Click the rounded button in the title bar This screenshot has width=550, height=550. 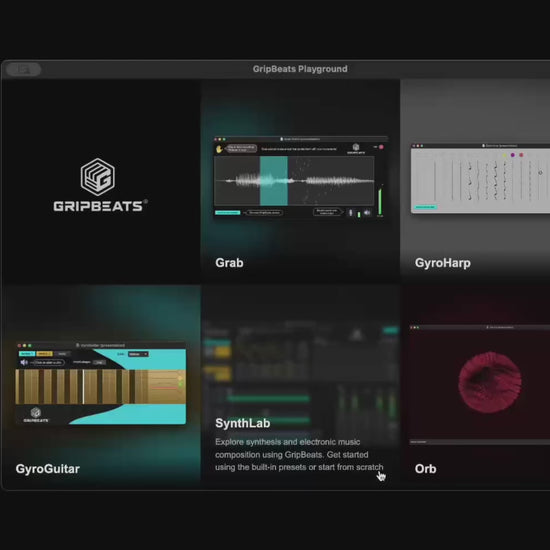(x=23, y=69)
